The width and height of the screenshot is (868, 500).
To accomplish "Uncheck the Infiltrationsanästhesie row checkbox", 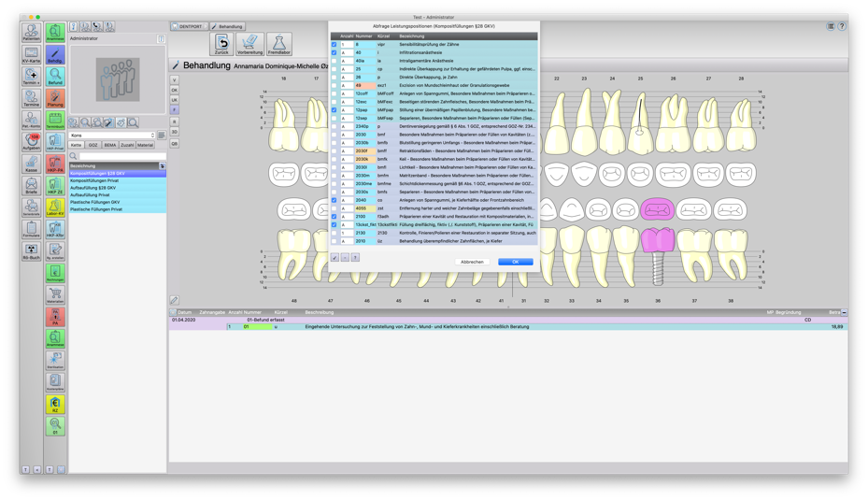I will [x=334, y=52].
